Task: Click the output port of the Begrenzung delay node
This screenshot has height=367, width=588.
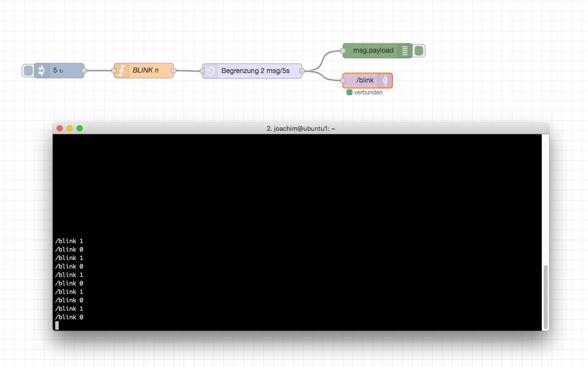Action: (x=302, y=71)
